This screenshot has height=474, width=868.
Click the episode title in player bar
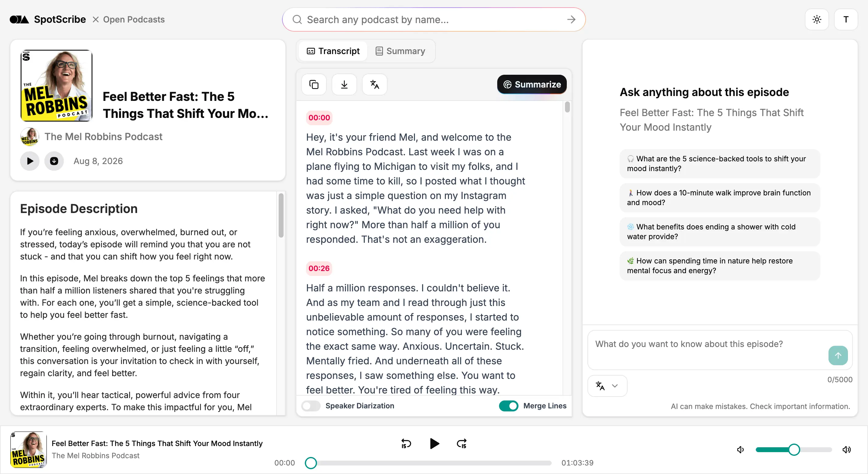pos(157,443)
